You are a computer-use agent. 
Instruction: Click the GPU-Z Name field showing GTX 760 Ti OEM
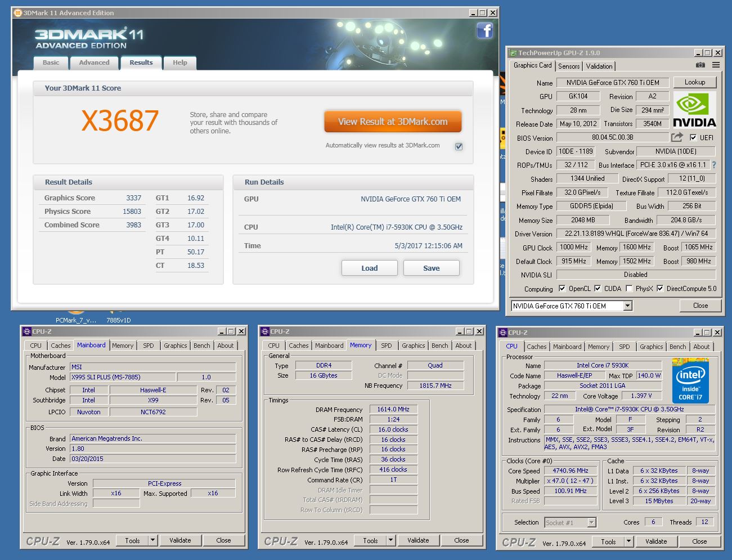click(x=613, y=83)
